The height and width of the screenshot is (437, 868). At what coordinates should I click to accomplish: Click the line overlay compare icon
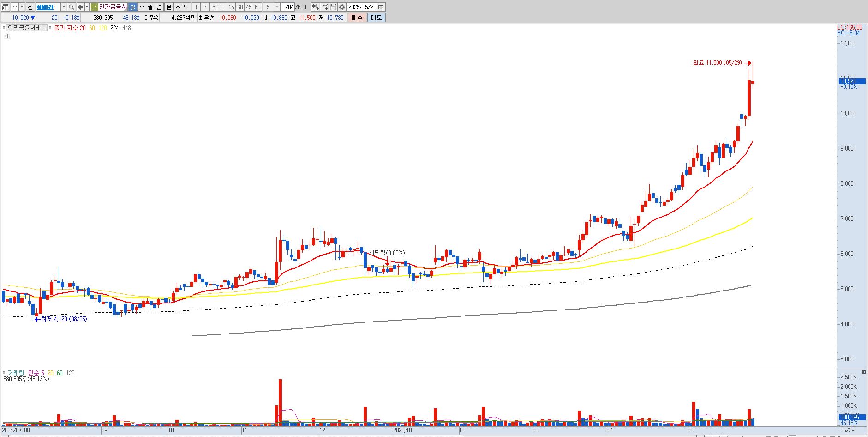[324, 7]
